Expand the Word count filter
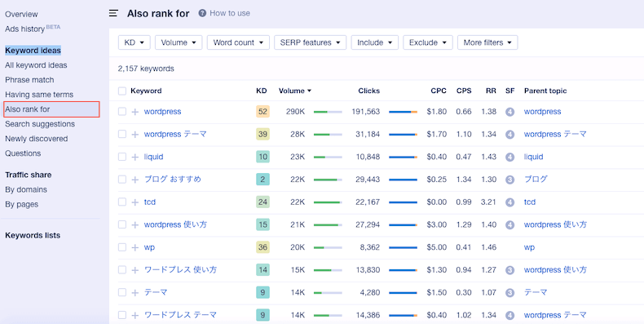Screen dimensions: 644x324 point(238,42)
